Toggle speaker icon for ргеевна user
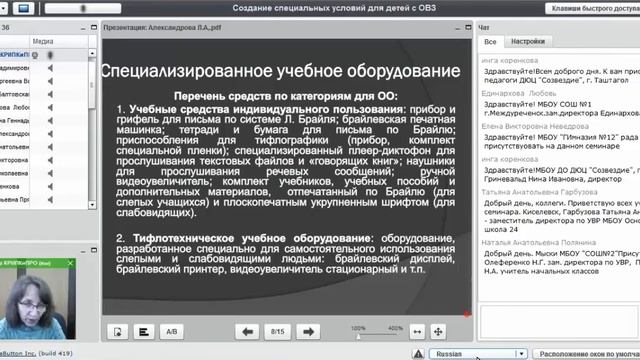Viewport: 640px width, 360px height. 50,81
